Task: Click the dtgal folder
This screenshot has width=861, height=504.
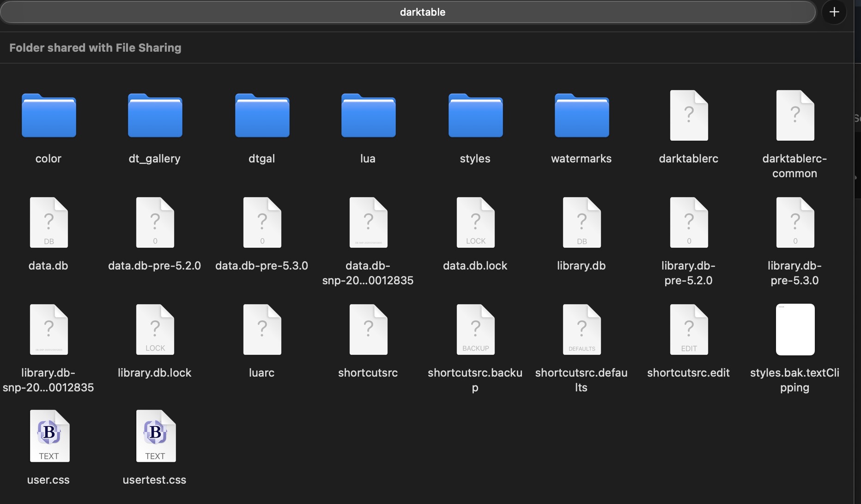Action: pos(262,116)
